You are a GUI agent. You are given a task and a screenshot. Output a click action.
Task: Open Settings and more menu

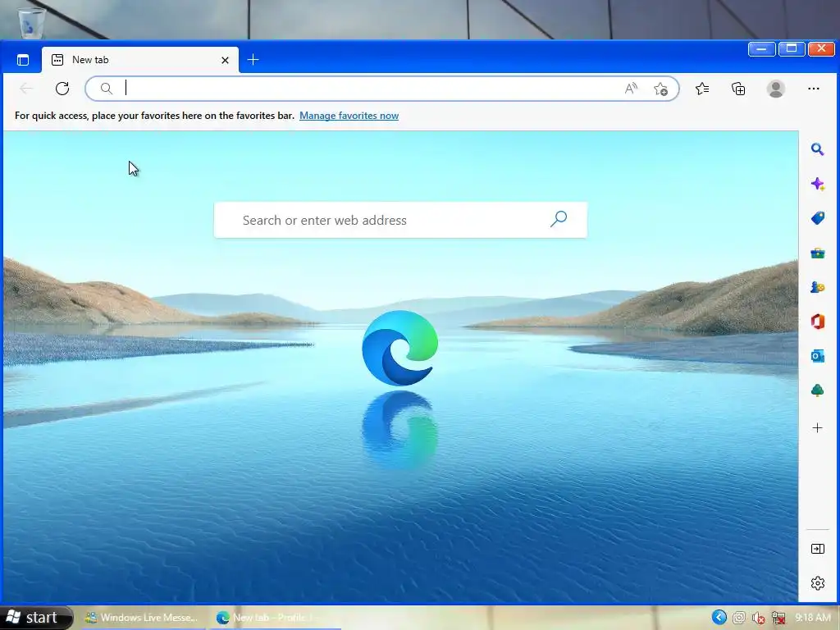click(x=813, y=89)
